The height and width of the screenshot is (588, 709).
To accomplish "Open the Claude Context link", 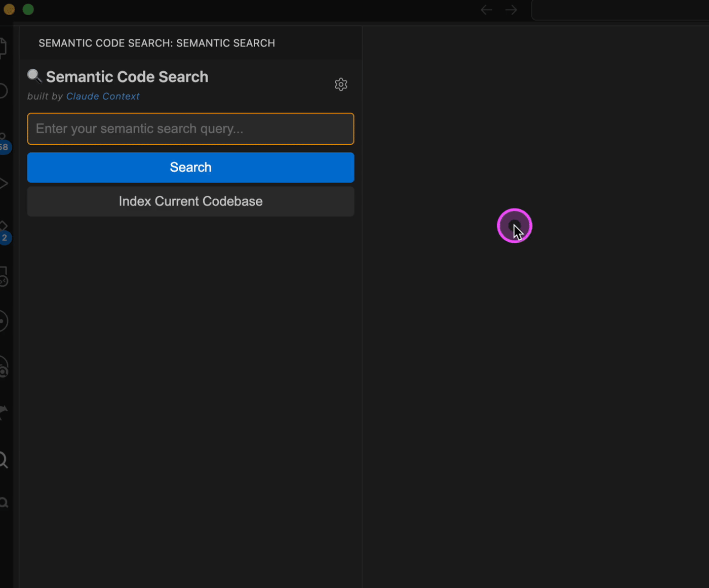I will pyautogui.click(x=102, y=96).
